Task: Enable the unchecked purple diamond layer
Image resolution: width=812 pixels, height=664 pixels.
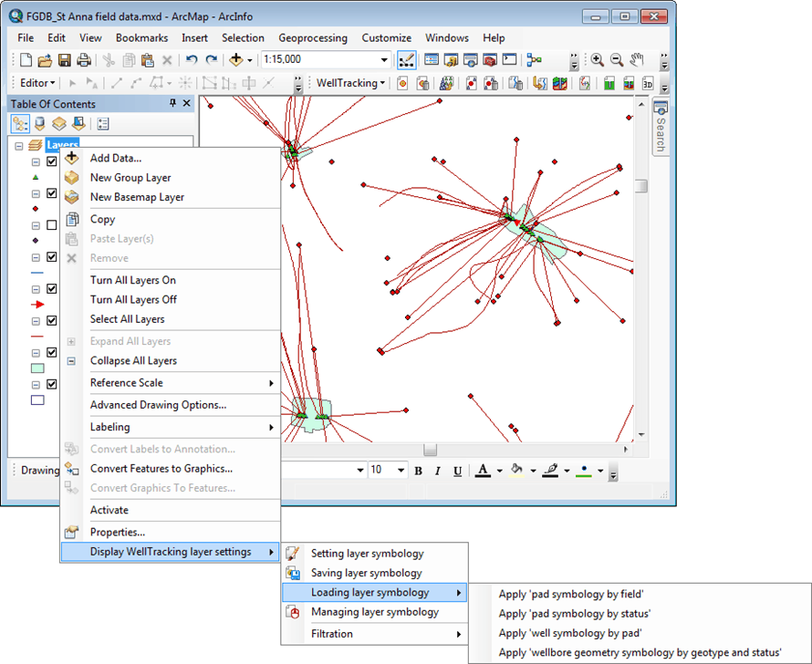Action: pos(52,225)
